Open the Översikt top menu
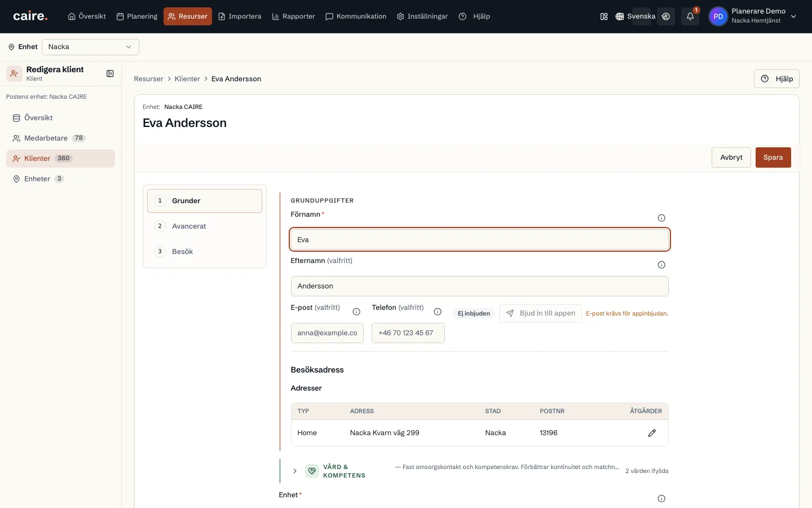Viewport: 812px width, 508px height. click(x=87, y=16)
